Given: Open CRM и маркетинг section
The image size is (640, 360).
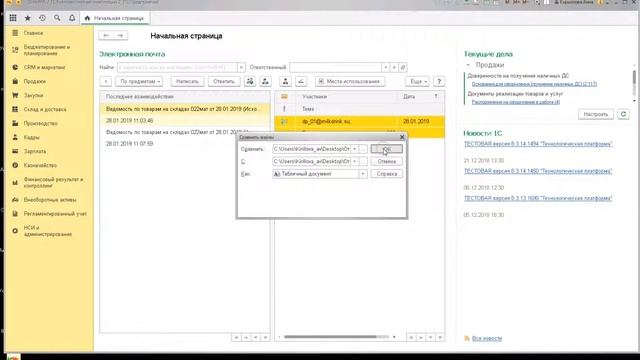Looking at the screenshot, I should [44, 67].
